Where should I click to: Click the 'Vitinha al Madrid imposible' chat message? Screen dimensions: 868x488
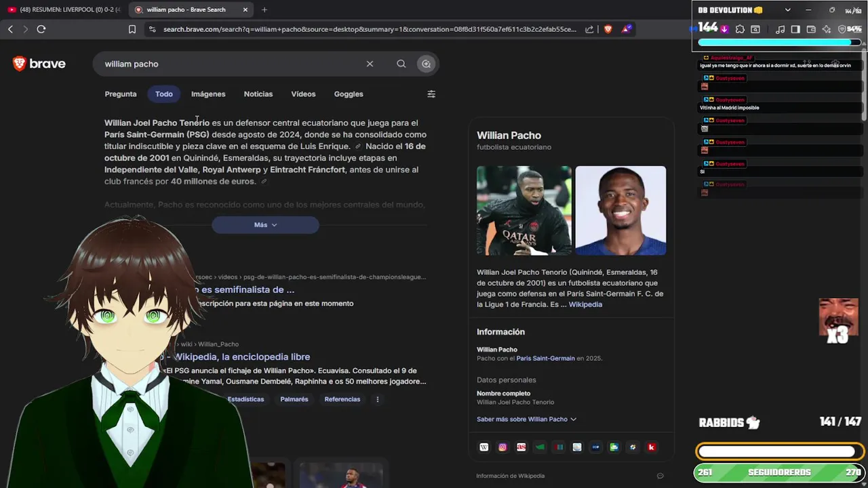click(x=729, y=108)
